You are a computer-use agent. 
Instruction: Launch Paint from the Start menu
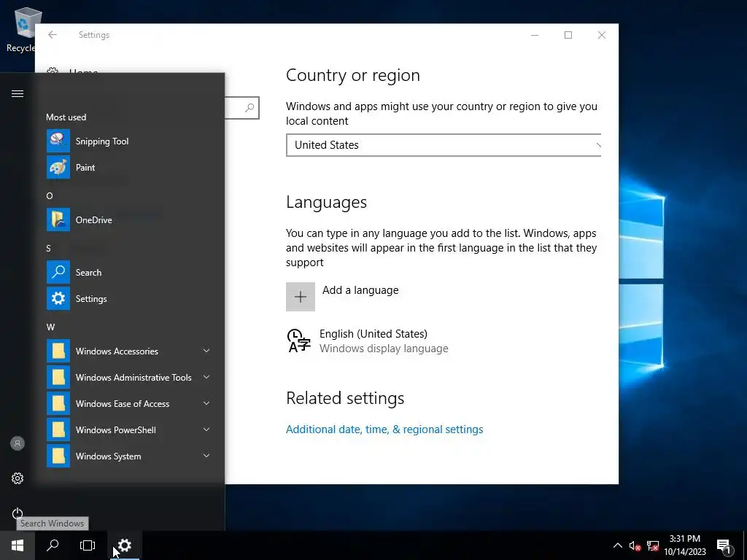[x=128, y=167]
